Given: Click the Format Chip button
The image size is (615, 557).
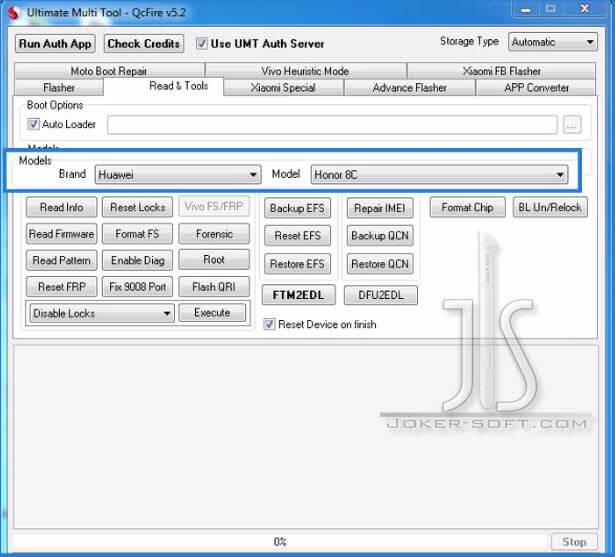Looking at the screenshot, I should point(468,207).
